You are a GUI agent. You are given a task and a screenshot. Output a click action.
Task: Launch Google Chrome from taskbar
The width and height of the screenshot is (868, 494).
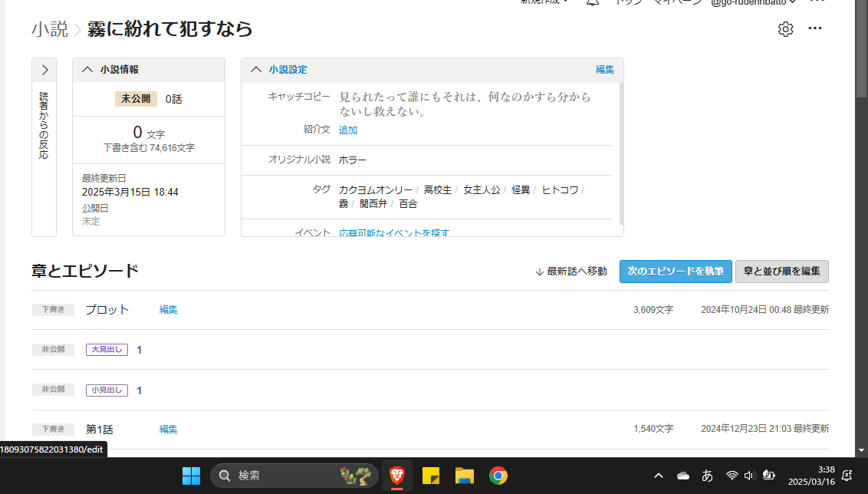click(498, 476)
